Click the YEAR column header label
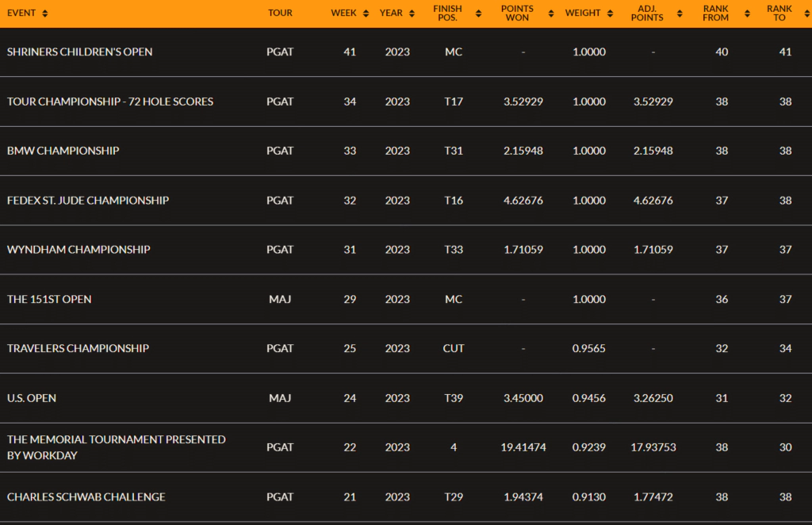Image resolution: width=812 pixels, height=525 pixels. coord(391,13)
